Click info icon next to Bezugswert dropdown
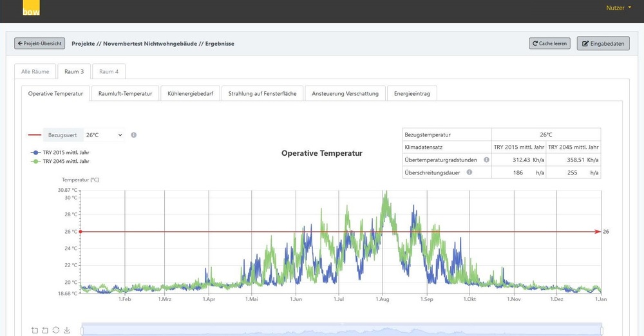644x336 pixels. 133,135
